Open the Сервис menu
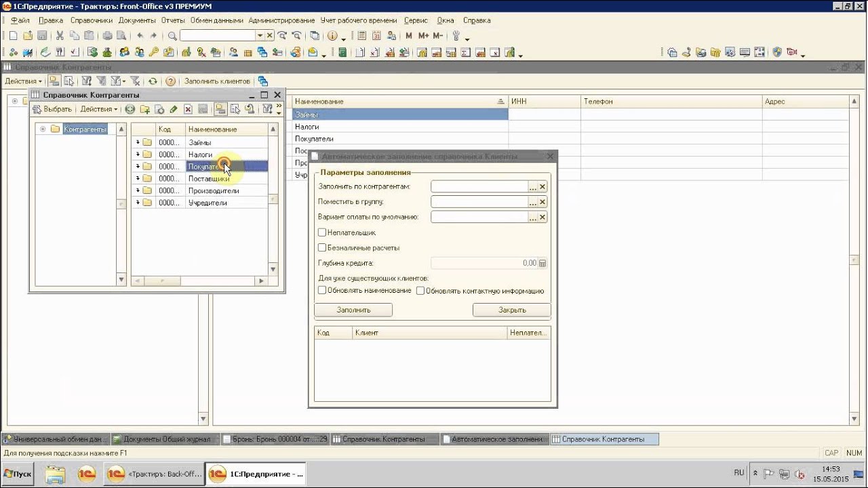Screen dimensions: 868x488 (416, 20)
